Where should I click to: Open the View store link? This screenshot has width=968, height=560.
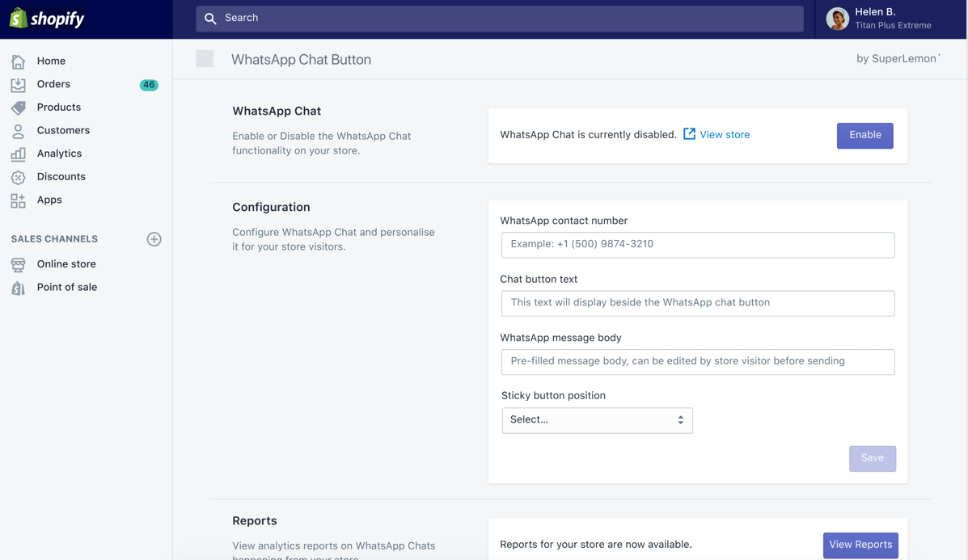click(725, 134)
